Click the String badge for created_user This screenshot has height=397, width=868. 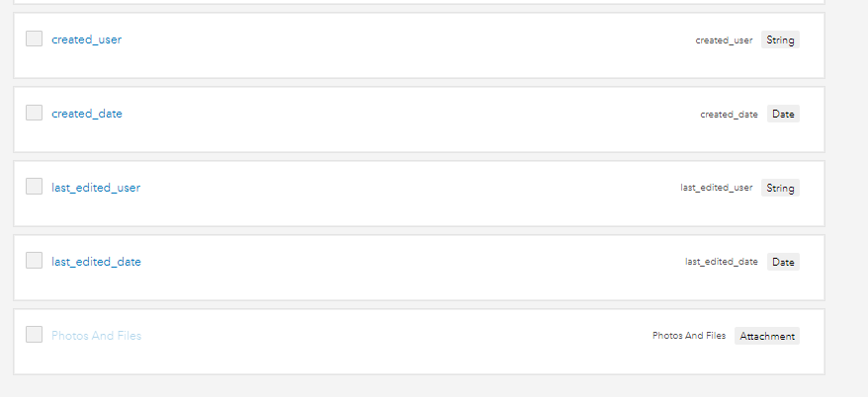coord(780,40)
